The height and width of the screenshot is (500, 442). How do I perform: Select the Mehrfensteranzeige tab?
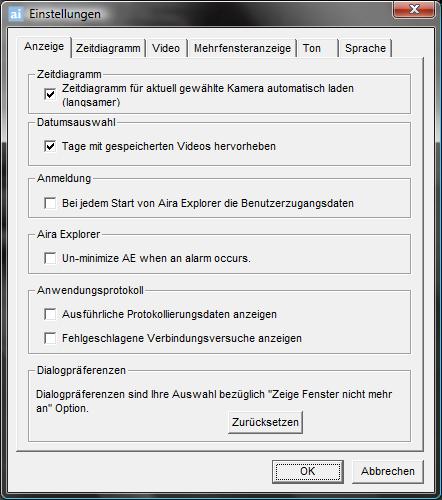point(242,48)
